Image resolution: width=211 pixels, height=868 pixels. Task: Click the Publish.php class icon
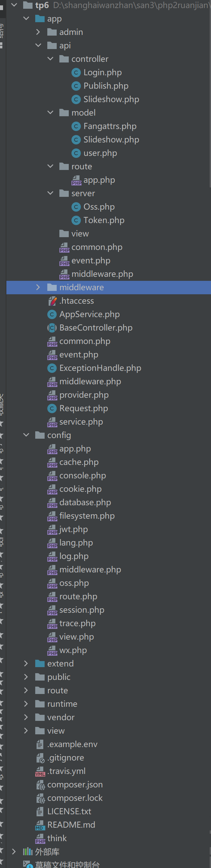tap(76, 86)
